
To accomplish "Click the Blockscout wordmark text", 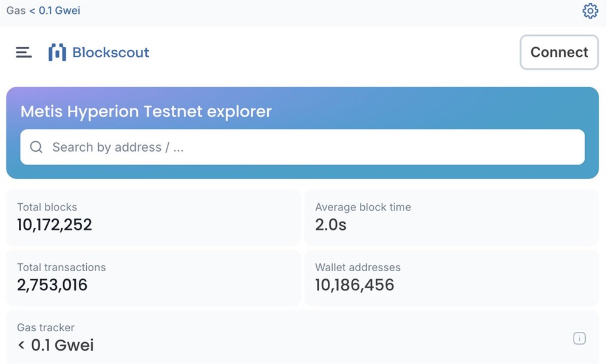I will pyautogui.click(x=110, y=53).
